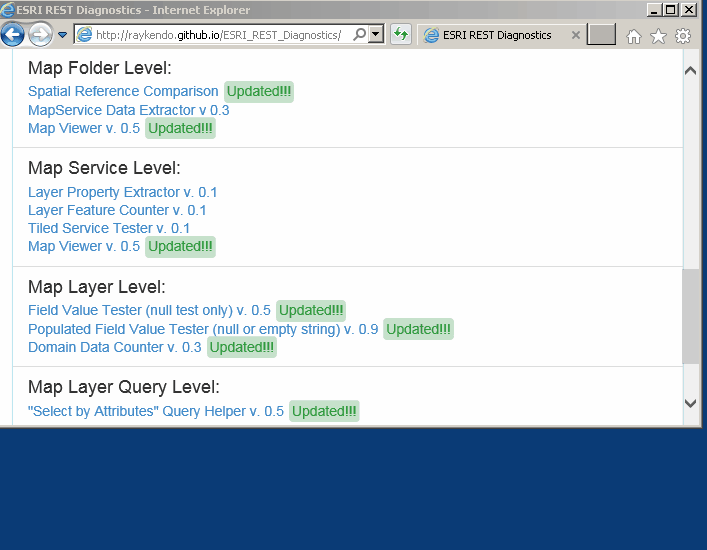Open Layer Feature Counter v. 0.1 link
This screenshot has height=550, width=707.
[x=117, y=210]
